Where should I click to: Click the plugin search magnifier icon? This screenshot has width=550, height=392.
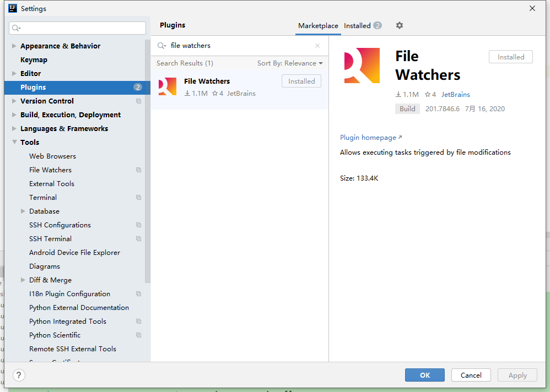click(161, 46)
